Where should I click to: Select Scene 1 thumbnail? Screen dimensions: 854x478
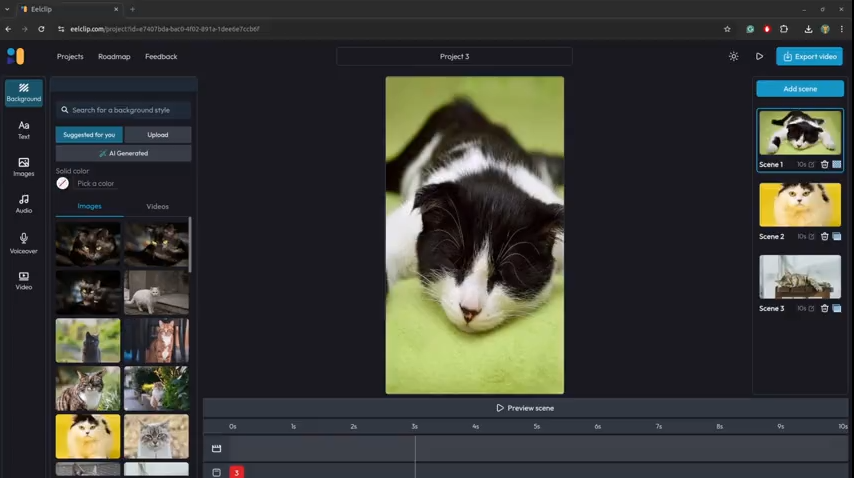point(800,133)
